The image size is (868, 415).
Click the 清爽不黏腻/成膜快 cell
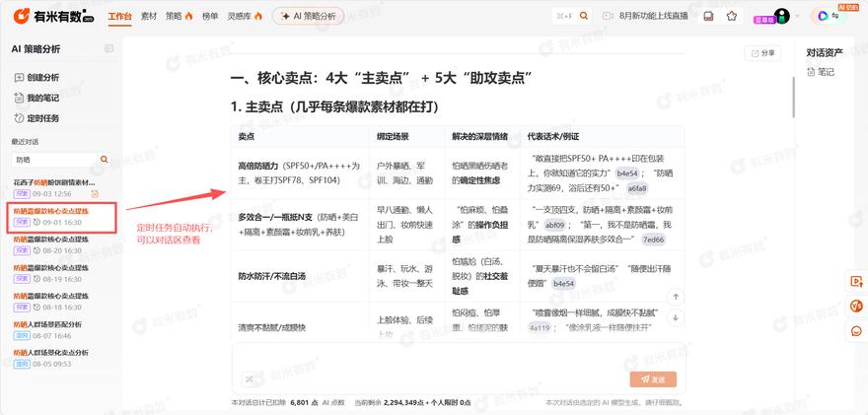click(300, 327)
